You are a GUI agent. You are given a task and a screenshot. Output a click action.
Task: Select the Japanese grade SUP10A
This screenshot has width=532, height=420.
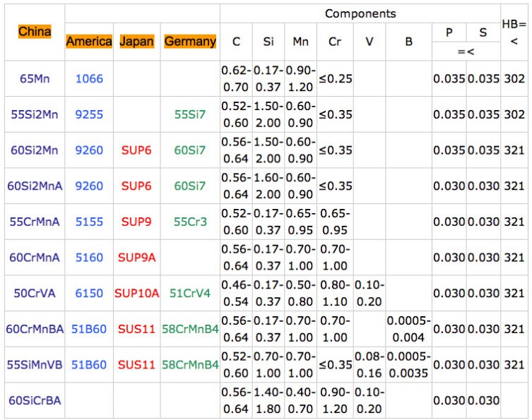pyautogui.click(x=136, y=293)
